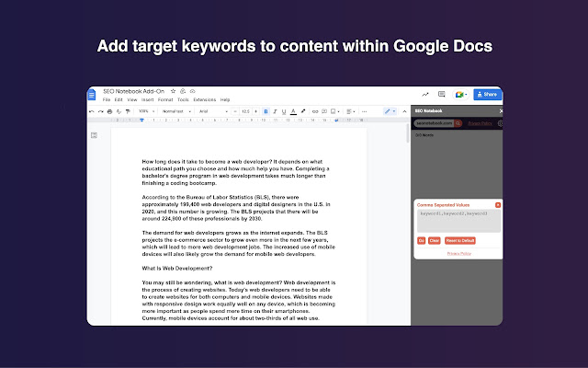The height and width of the screenshot is (368, 588).
Task: Open Privacy Policy link in sidebar header
Action: click(480, 123)
